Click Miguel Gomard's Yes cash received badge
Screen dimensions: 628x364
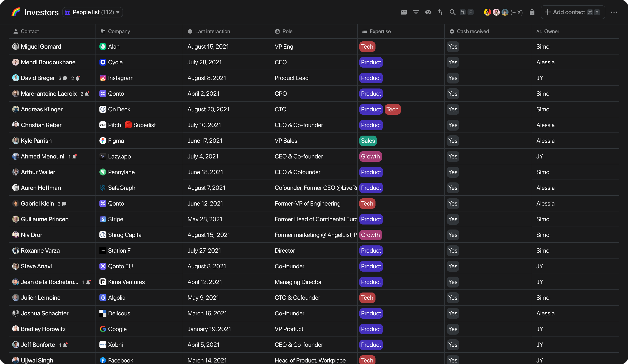pyautogui.click(x=453, y=47)
